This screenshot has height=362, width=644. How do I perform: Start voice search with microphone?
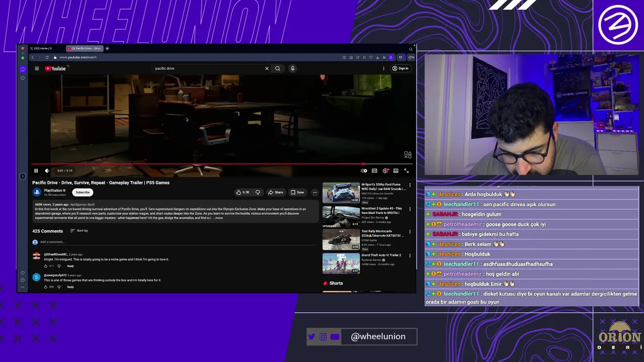pyautogui.click(x=292, y=68)
